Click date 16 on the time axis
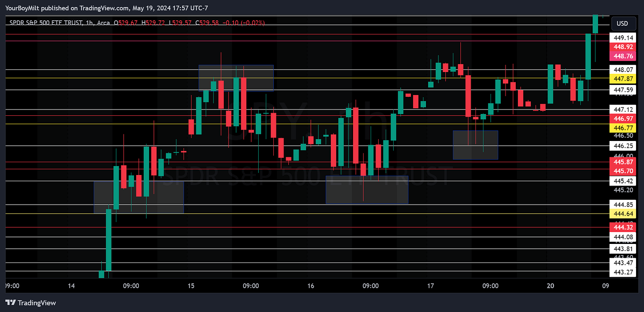Viewport: 644px width, 312px height. [311, 286]
